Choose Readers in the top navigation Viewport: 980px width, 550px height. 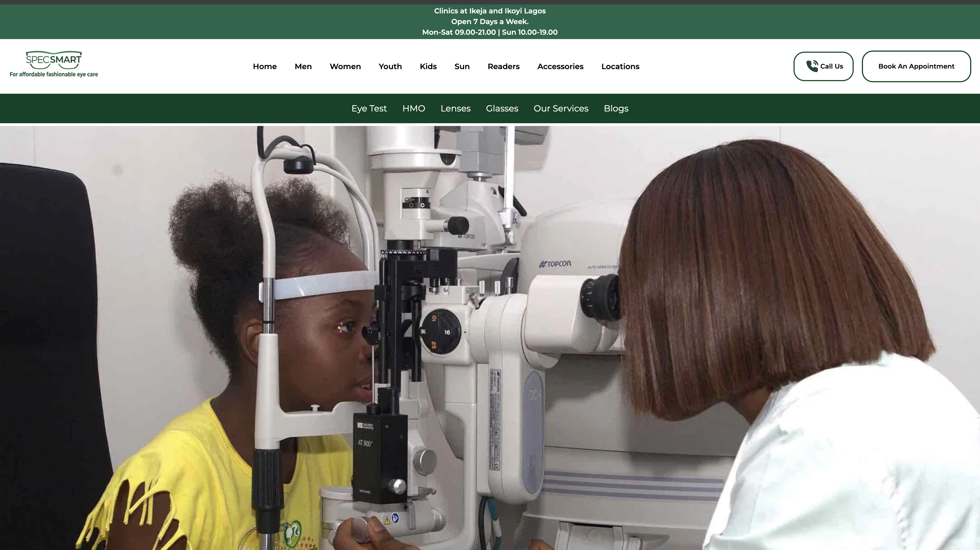click(503, 66)
